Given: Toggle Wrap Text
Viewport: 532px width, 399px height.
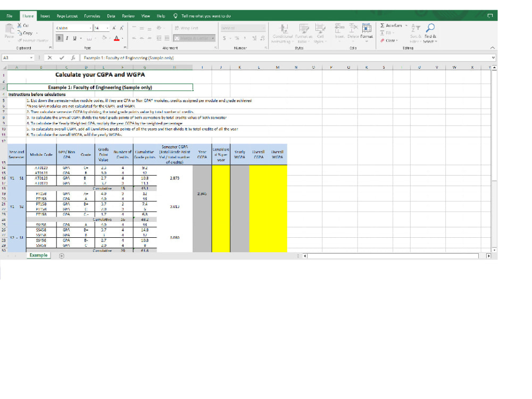Looking at the screenshot, I should [186, 28].
